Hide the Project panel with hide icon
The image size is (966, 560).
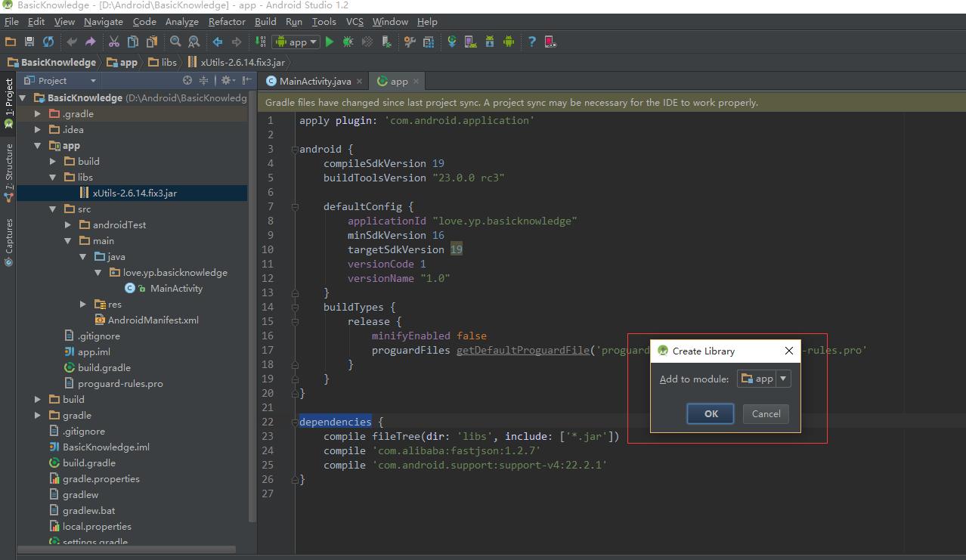(x=246, y=80)
